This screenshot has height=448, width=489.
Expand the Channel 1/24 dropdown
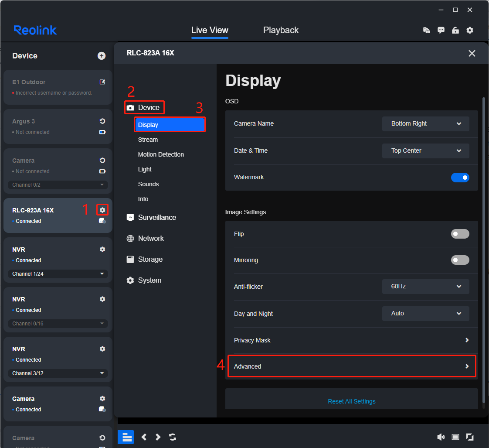pos(58,274)
